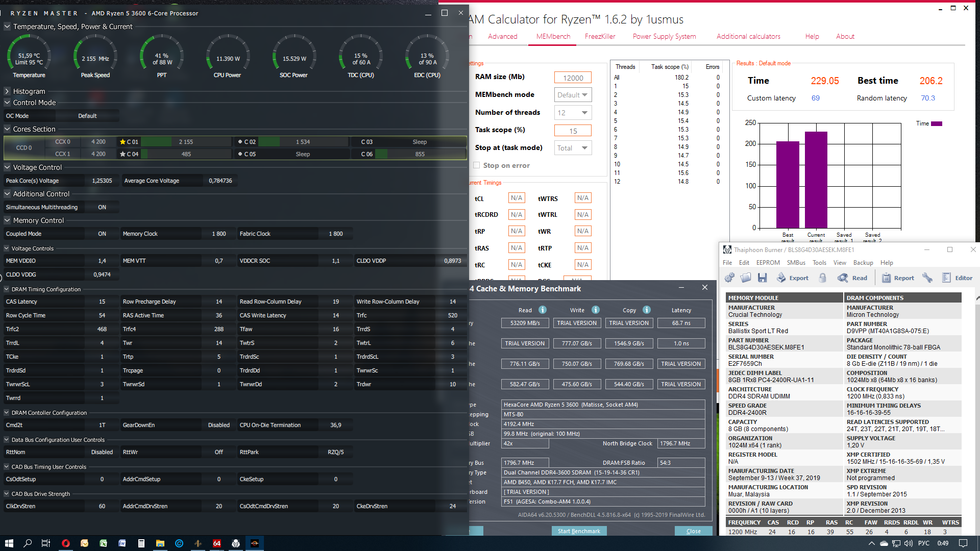Click the gear settings icon in Thaiphoon Burner
Screen dimensions: 980x551
point(729,278)
